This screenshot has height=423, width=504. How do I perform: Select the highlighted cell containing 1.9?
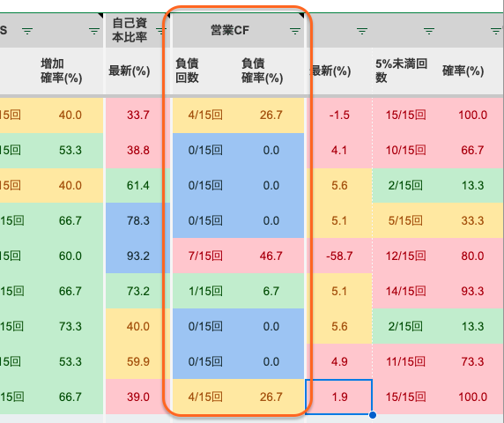[x=338, y=397]
